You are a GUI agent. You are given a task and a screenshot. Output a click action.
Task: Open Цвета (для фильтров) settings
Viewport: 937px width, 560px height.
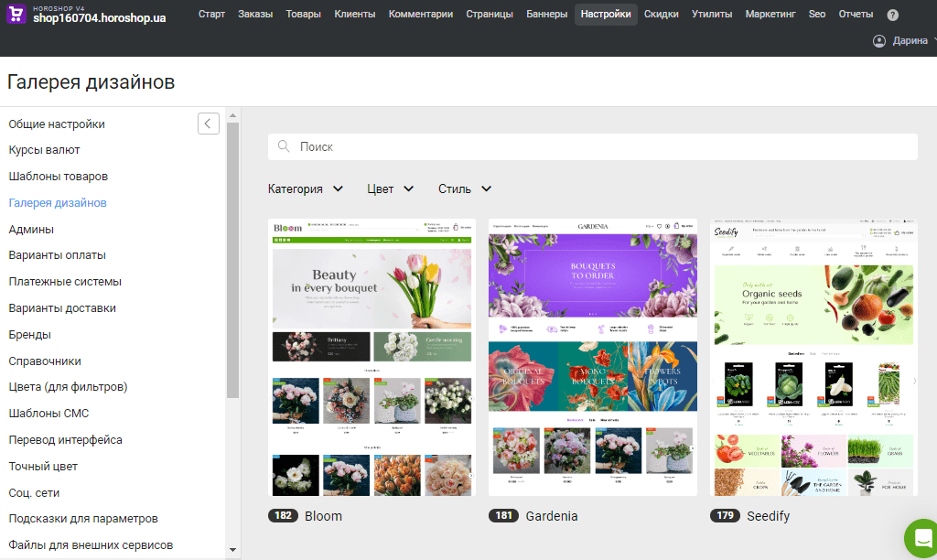(68, 387)
